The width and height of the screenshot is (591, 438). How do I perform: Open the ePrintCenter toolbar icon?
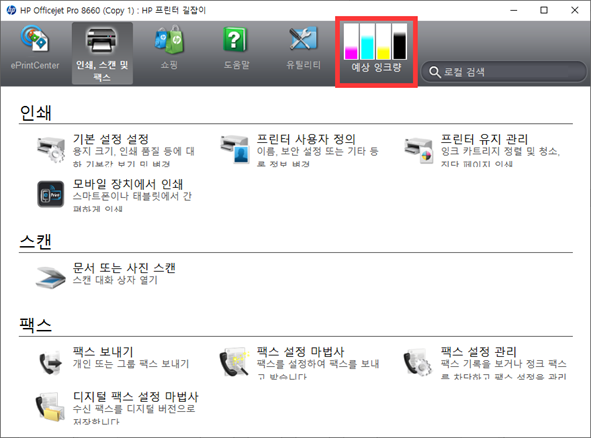tap(35, 38)
